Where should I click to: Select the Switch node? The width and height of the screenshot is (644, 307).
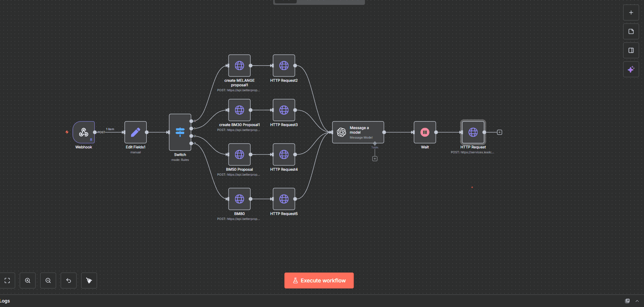click(x=180, y=132)
